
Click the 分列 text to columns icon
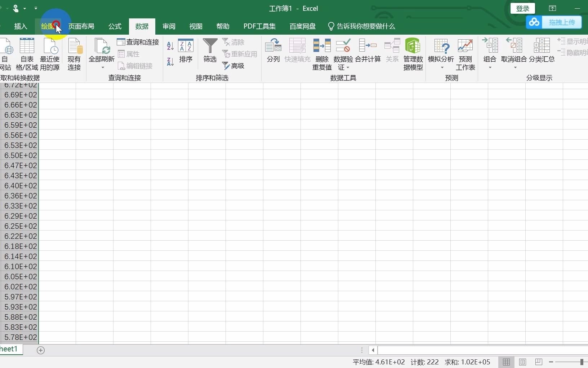pyautogui.click(x=273, y=51)
